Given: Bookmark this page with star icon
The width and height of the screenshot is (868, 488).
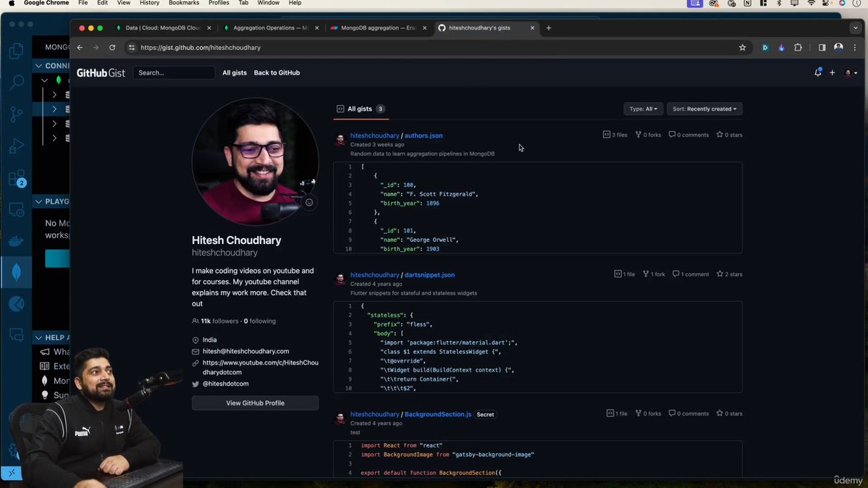Looking at the screenshot, I should (x=742, y=48).
